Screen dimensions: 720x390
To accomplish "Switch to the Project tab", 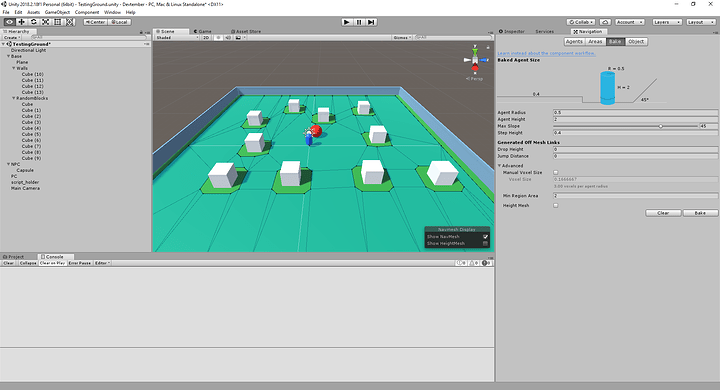I will 14,257.
